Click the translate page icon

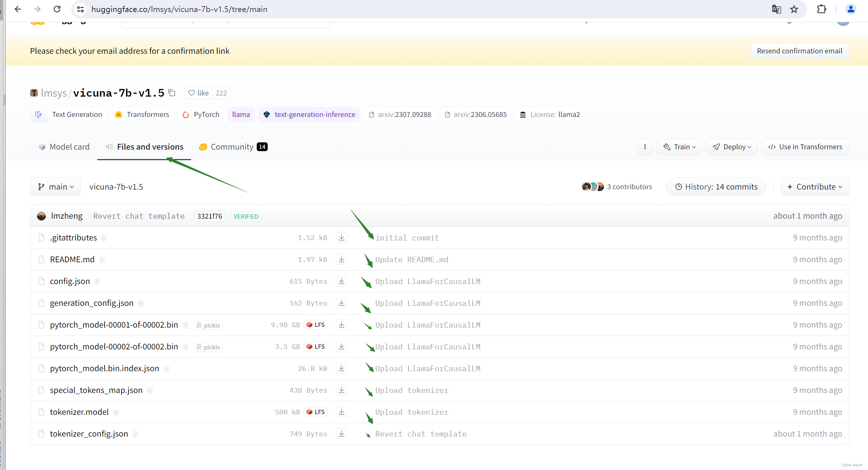click(x=776, y=9)
